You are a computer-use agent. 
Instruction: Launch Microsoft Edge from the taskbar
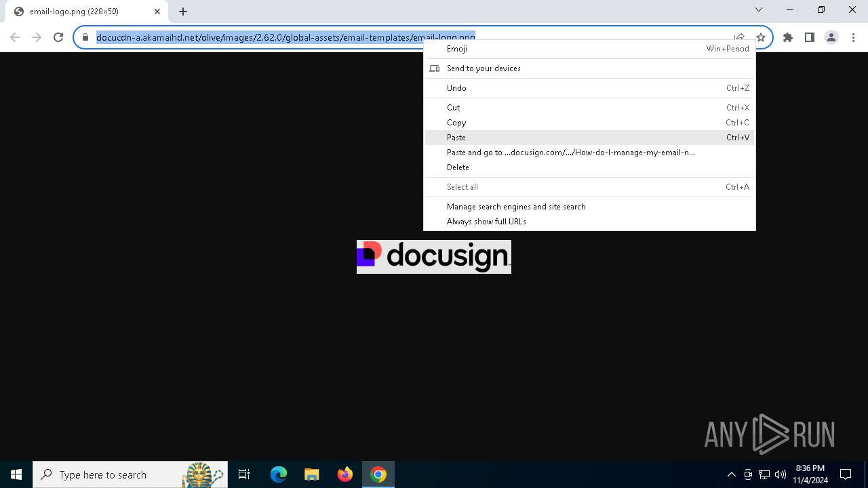[279, 474]
